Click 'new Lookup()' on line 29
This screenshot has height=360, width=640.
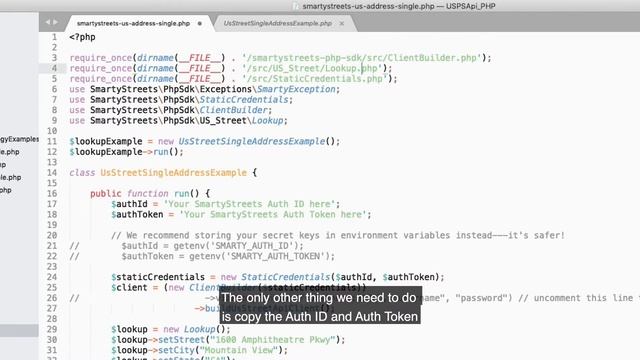(194, 329)
